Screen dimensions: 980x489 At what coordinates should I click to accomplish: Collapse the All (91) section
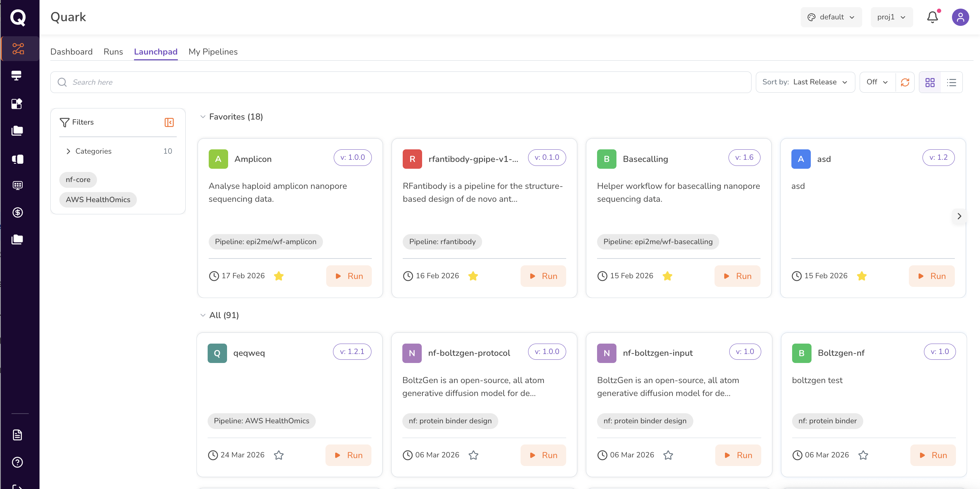coord(203,315)
